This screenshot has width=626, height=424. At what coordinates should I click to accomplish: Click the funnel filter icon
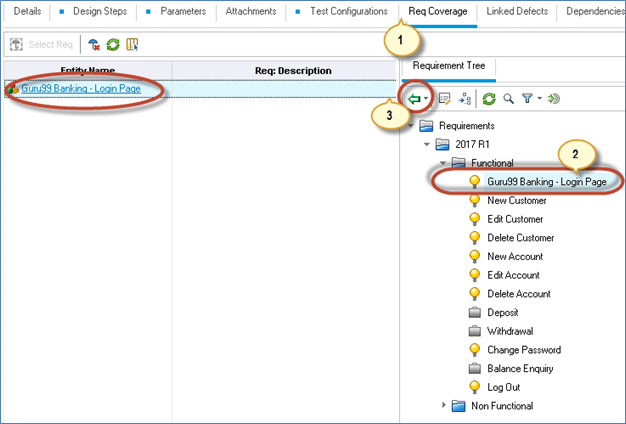526,99
